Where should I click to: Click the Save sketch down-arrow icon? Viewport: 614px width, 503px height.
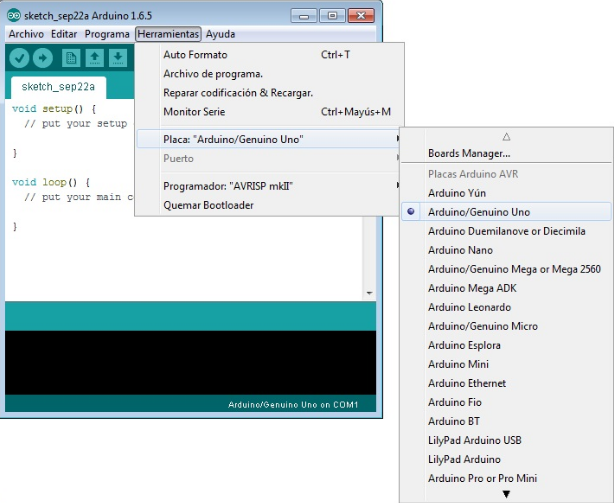pyautogui.click(x=118, y=58)
